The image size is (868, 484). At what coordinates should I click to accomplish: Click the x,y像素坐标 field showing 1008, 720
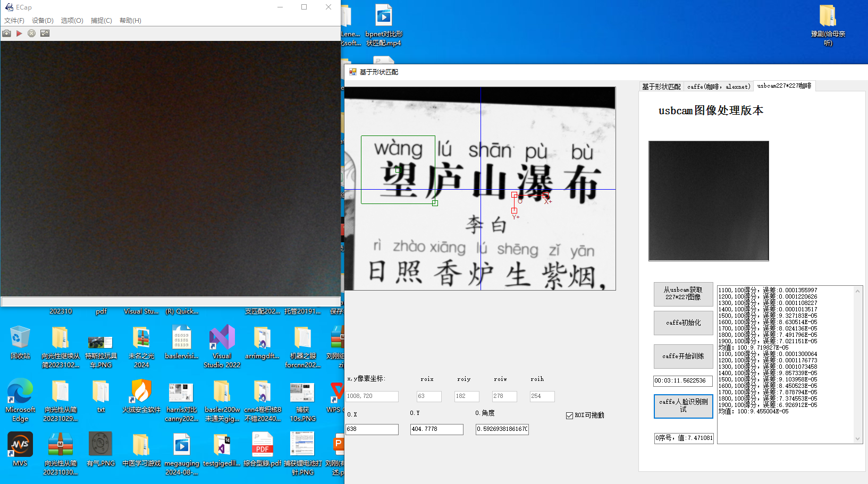pyautogui.click(x=372, y=396)
